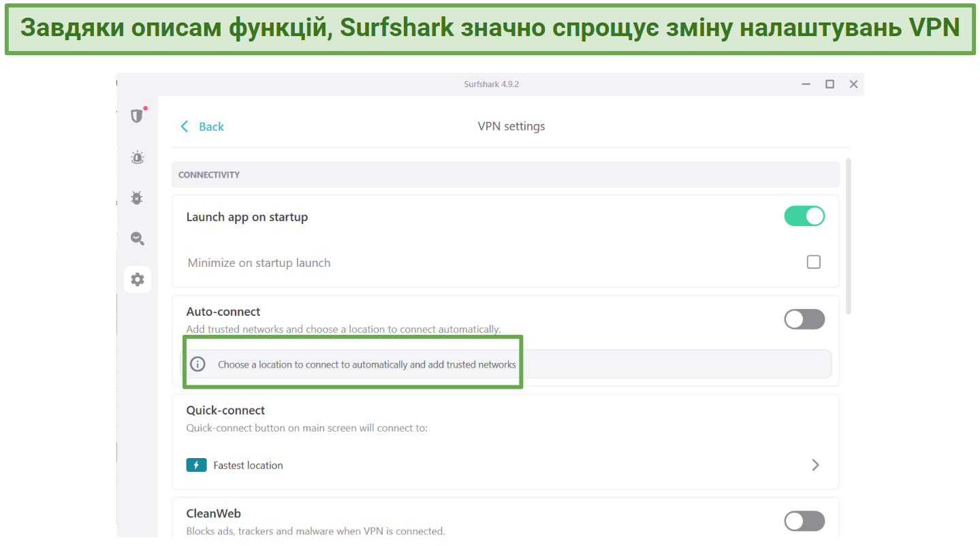This screenshot has width=980, height=546.
Task: Open the Antivirus bug icon in sidebar
Action: pyautogui.click(x=137, y=198)
